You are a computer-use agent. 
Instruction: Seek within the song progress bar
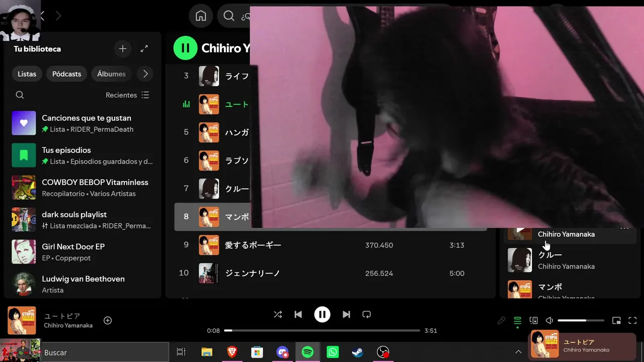click(322, 331)
